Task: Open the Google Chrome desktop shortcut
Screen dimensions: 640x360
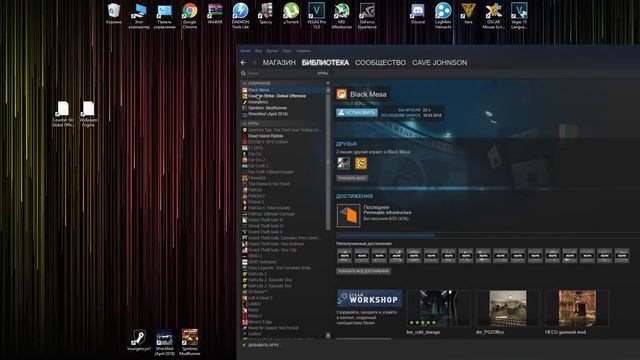Action: 190,16
